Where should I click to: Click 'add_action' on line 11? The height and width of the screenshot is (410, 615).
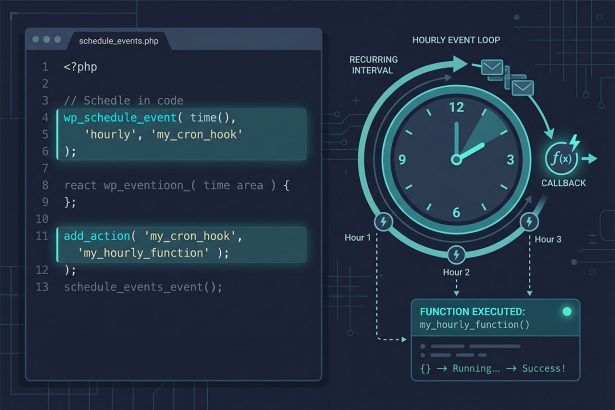[x=97, y=236]
